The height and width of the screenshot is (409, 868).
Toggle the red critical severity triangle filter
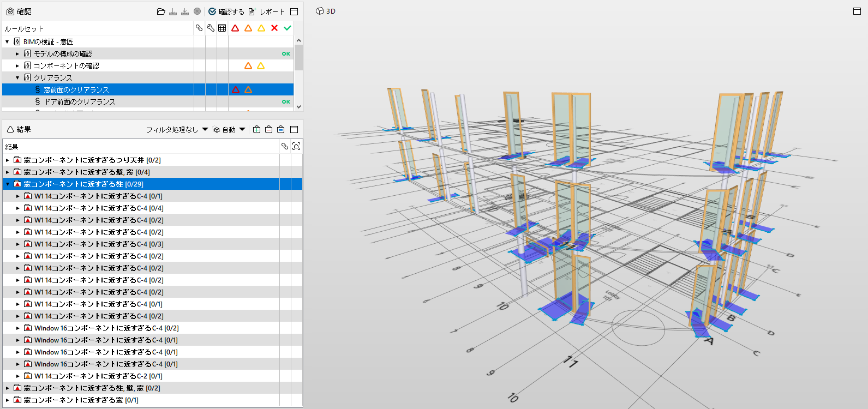point(235,28)
